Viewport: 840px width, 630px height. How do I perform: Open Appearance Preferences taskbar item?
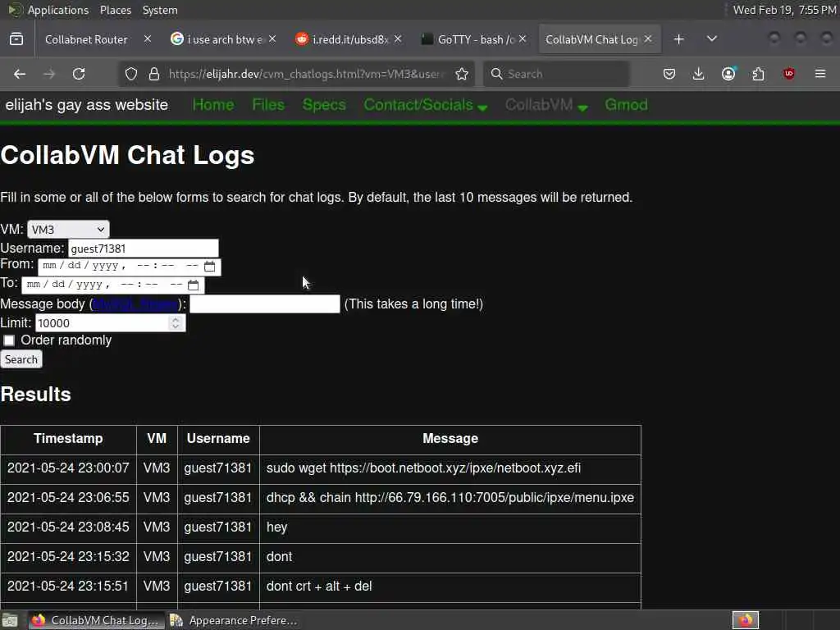click(234, 620)
